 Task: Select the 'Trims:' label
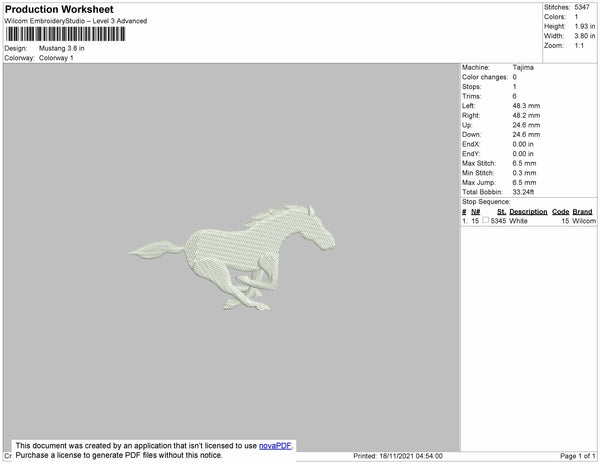(471, 96)
